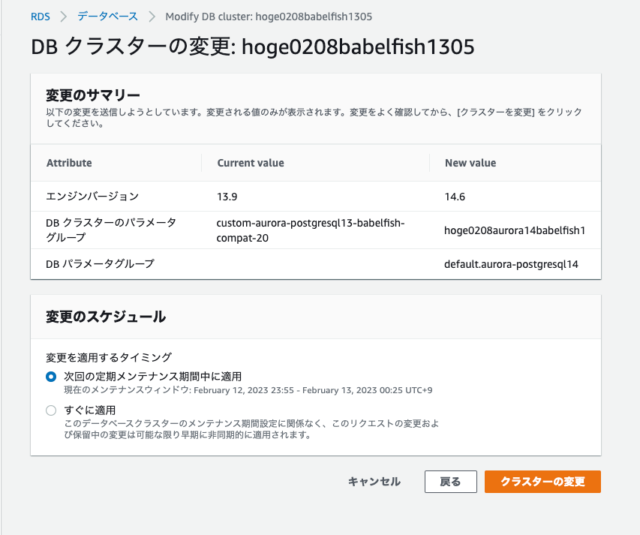Click the orange クラスターの変更 button
The image size is (640, 535).
pos(543,482)
